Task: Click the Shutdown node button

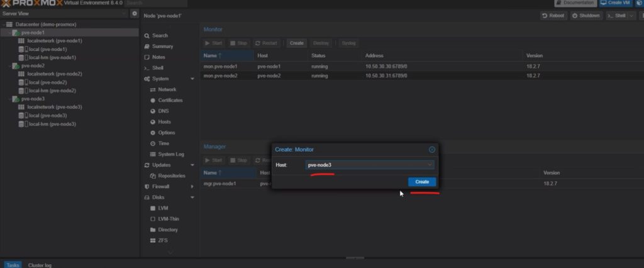Action: (x=586, y=16)
